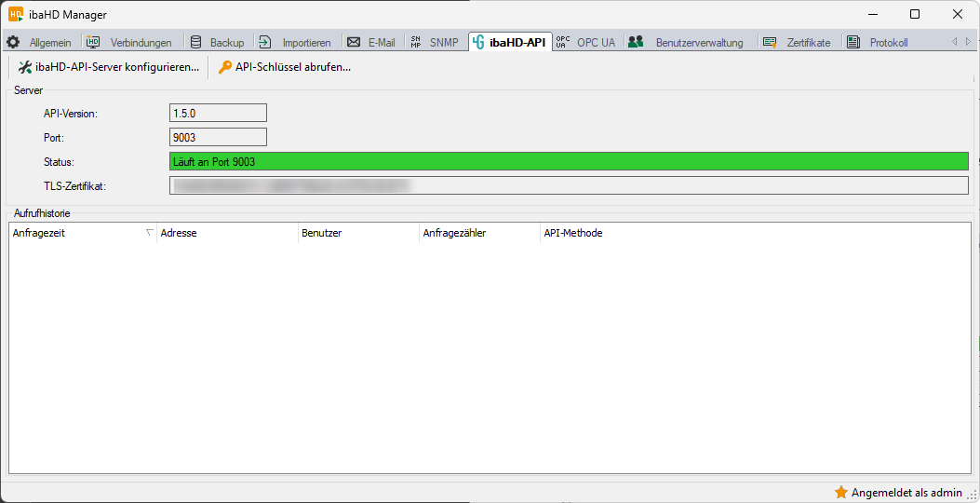This screenshot has height=503, width=980.
Task: Click the Protokoll log icon
Action: pos(852,43)
